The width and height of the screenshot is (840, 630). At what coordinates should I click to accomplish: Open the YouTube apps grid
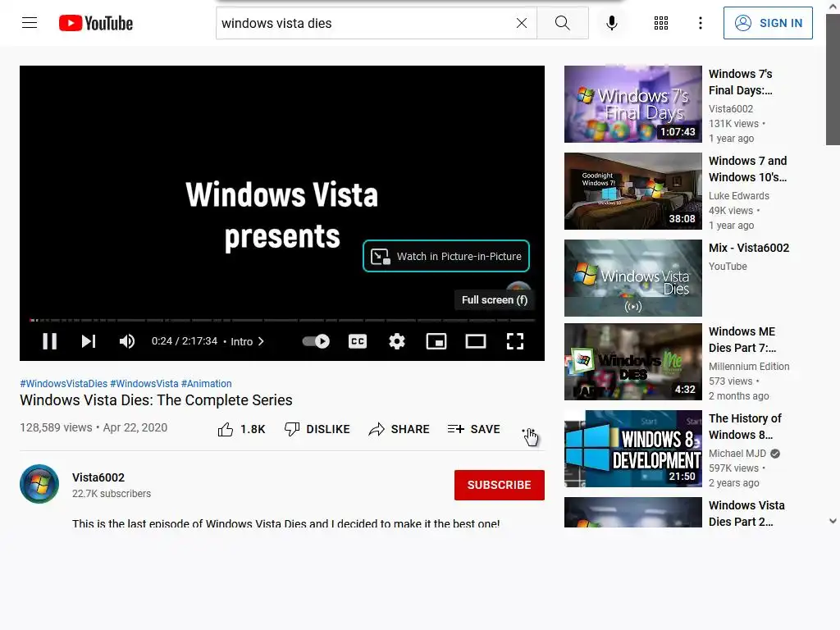(x=661, y=23)
